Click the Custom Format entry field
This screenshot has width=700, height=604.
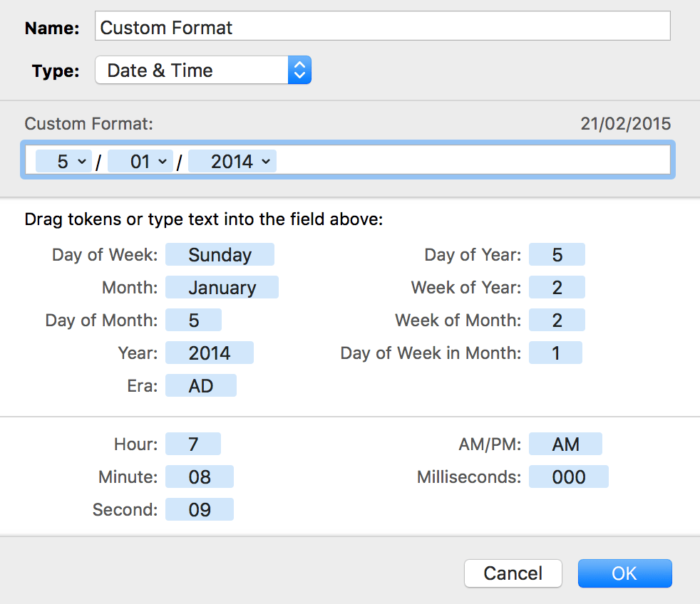tap(463, 160)
